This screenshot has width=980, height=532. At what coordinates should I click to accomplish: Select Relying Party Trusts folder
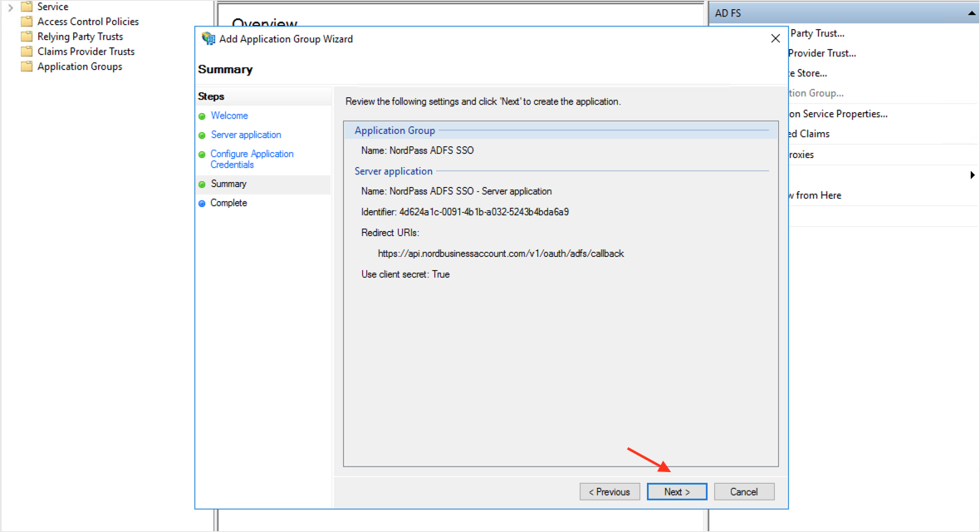pyautogui.click(x=80, y=37)
